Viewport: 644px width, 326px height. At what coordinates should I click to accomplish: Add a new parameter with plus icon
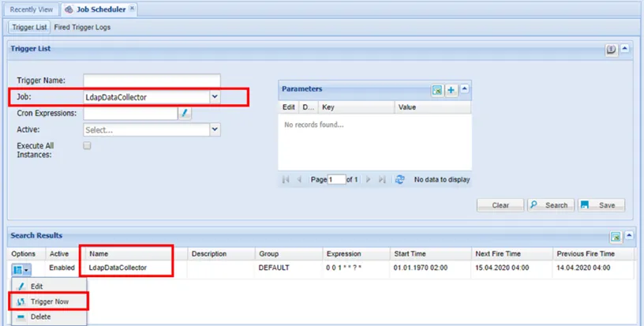[x=451, y=90]
